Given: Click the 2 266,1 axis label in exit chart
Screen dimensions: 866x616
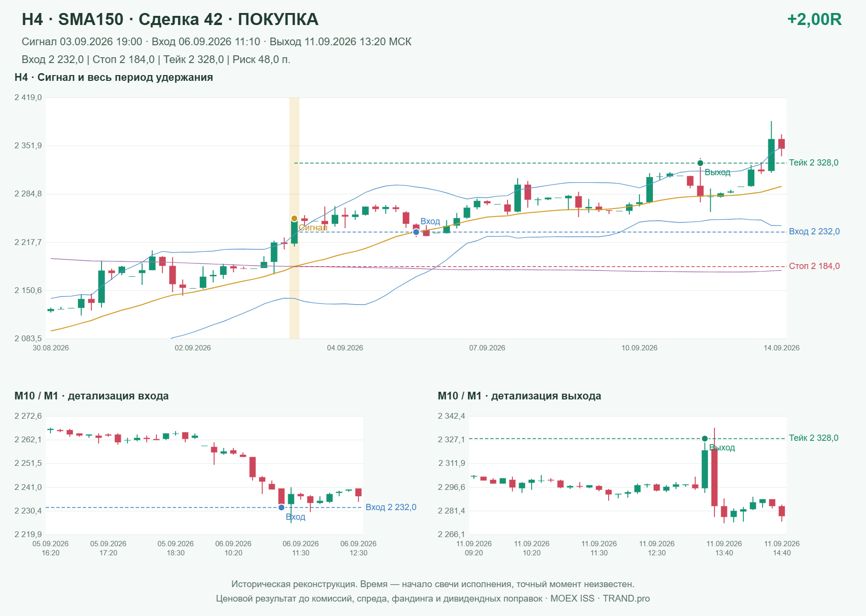Looking at the screenshot, I should pos(452,534).
